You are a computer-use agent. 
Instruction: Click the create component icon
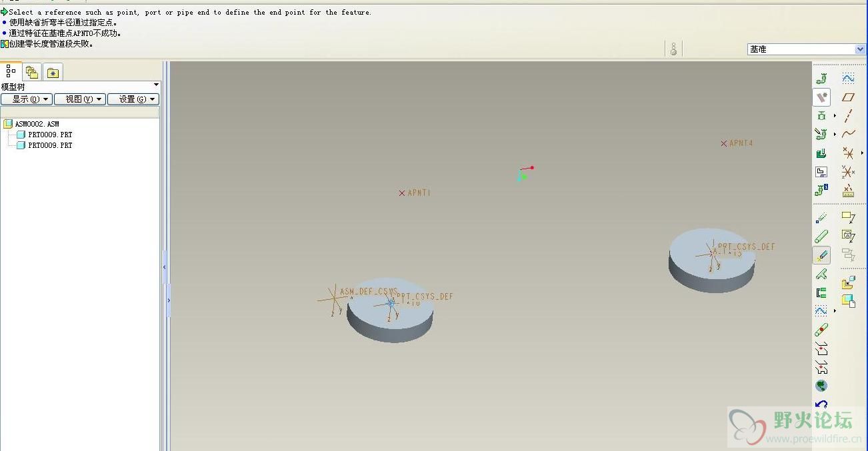(848, 300)
